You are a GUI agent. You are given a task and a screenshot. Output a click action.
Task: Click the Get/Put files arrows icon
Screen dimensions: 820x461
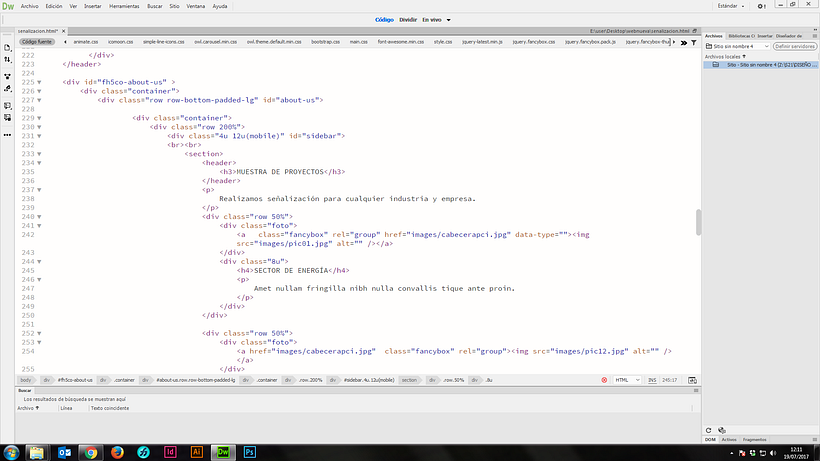click(7, 60)
